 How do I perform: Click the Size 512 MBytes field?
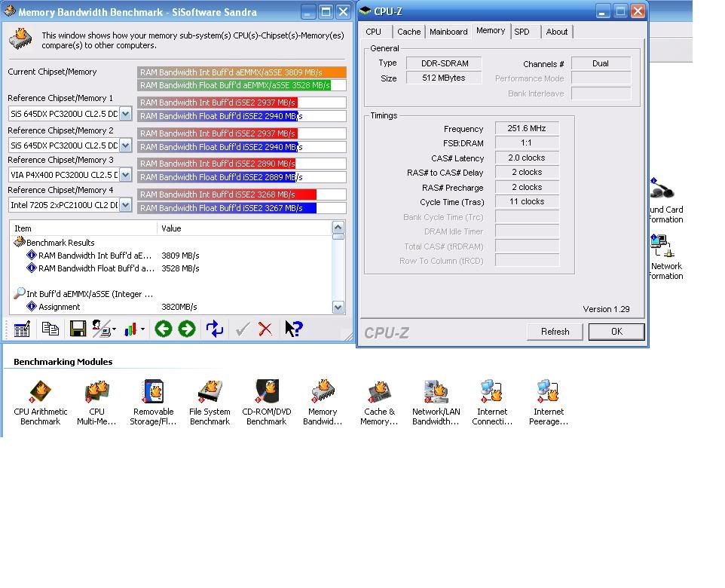point(445,78)
